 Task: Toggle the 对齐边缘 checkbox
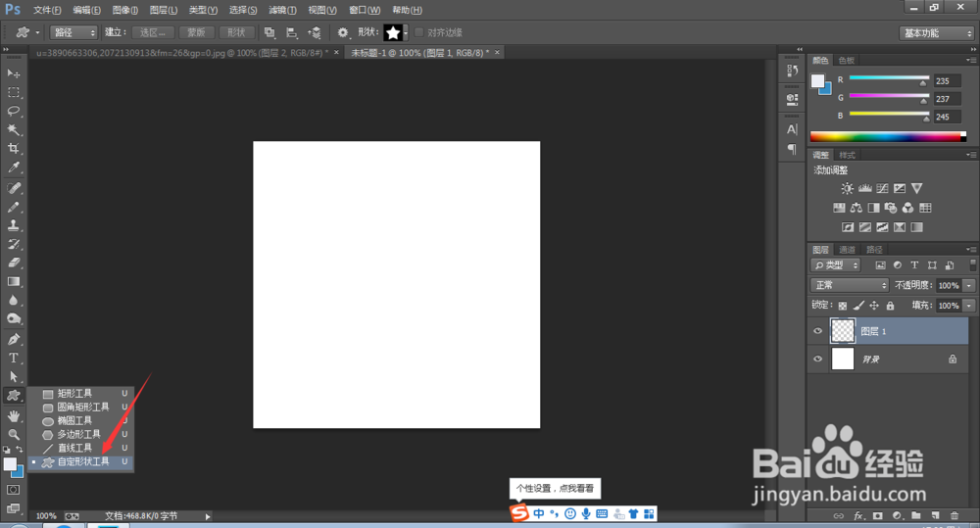[419, 32]
